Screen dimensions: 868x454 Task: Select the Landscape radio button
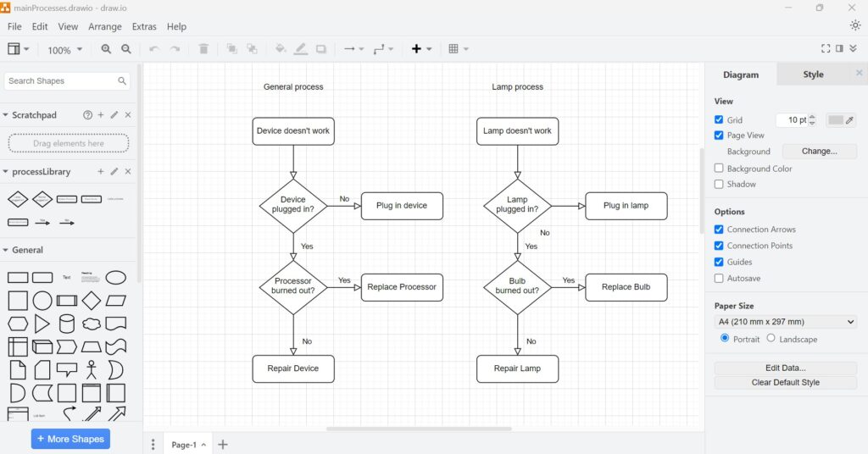pos(771,338)
